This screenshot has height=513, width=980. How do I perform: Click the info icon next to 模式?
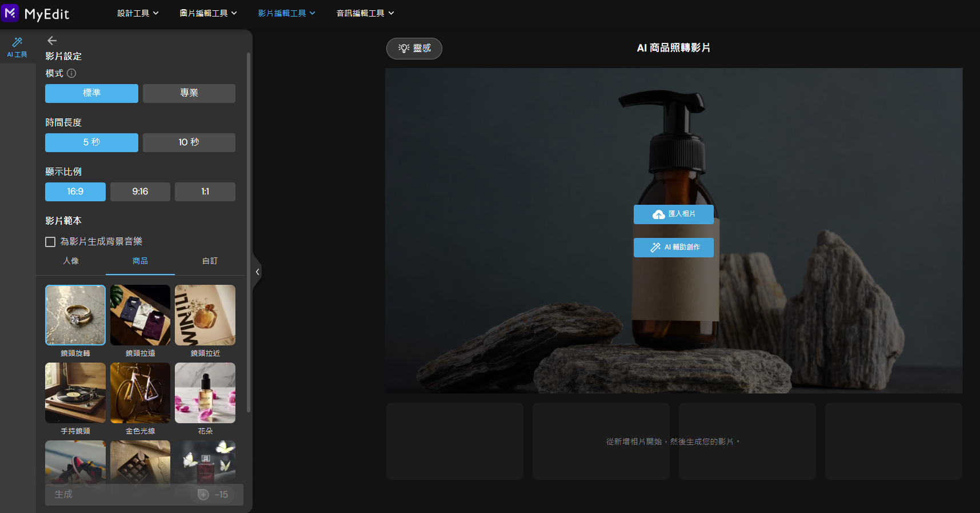[71, 73]
